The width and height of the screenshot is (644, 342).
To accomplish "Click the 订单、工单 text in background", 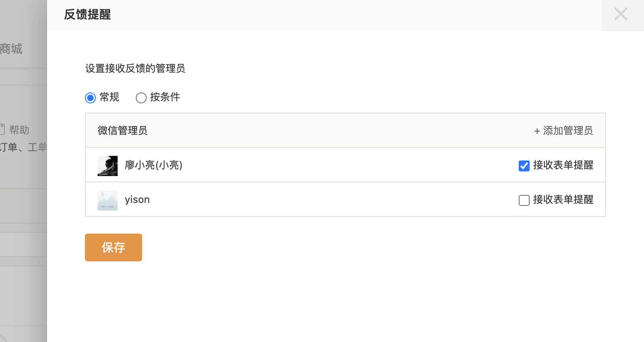I will pyautogui.click(x=23, y=147).
